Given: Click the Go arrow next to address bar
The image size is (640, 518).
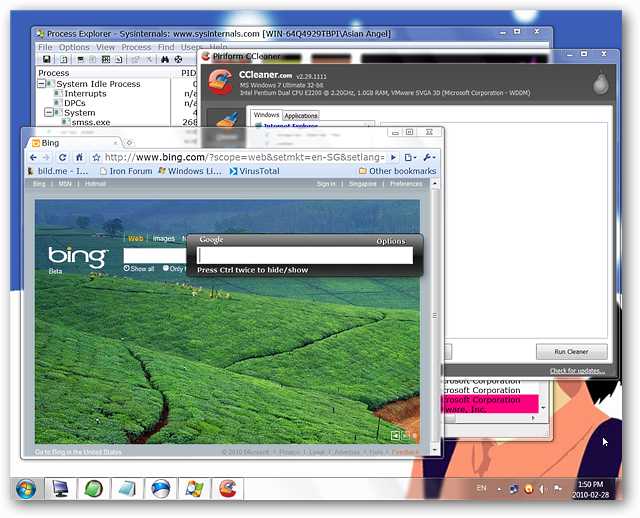Looking at the screenshot, I should click(393, 157).
